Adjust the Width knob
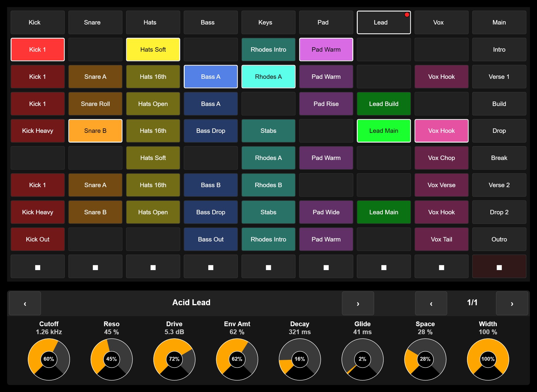537x392 pixels. click(488, 359)
